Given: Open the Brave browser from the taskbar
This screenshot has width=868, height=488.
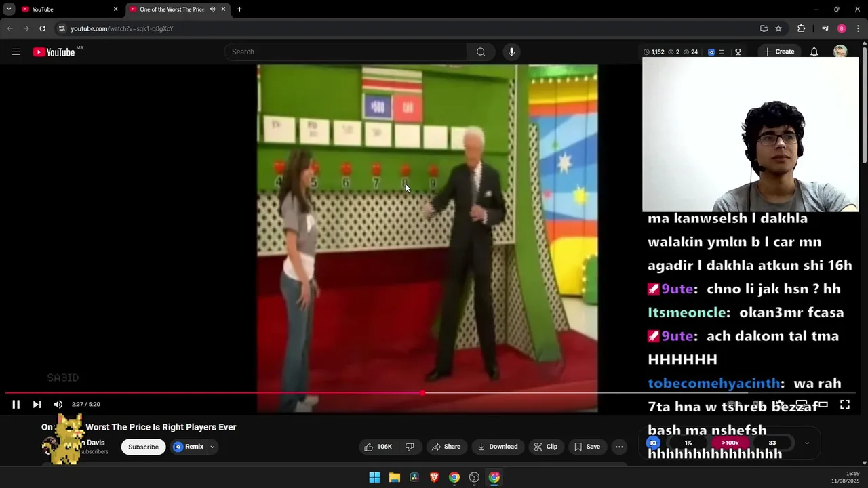Looking at the screenshot, I should tap(434, 477).
